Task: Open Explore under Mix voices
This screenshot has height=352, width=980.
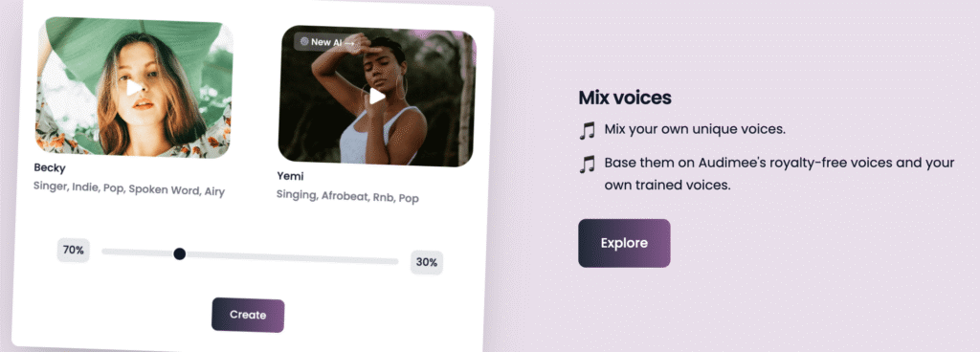Action: [x=624, y=243]
